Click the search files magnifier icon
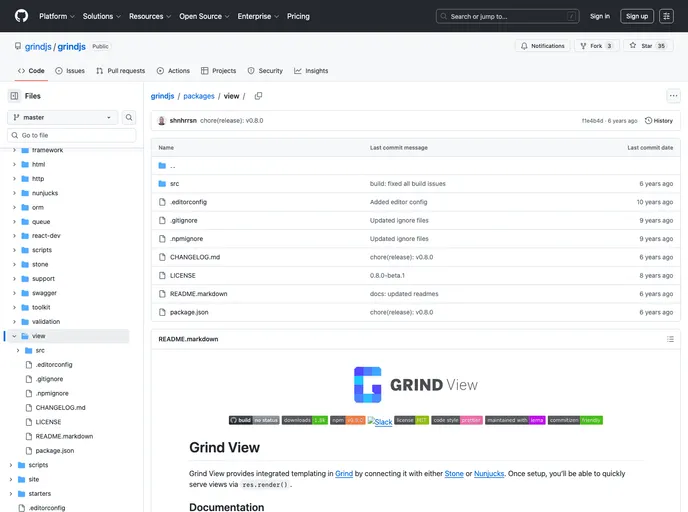This screenshot has height=512, width=688. coord(129,117)
